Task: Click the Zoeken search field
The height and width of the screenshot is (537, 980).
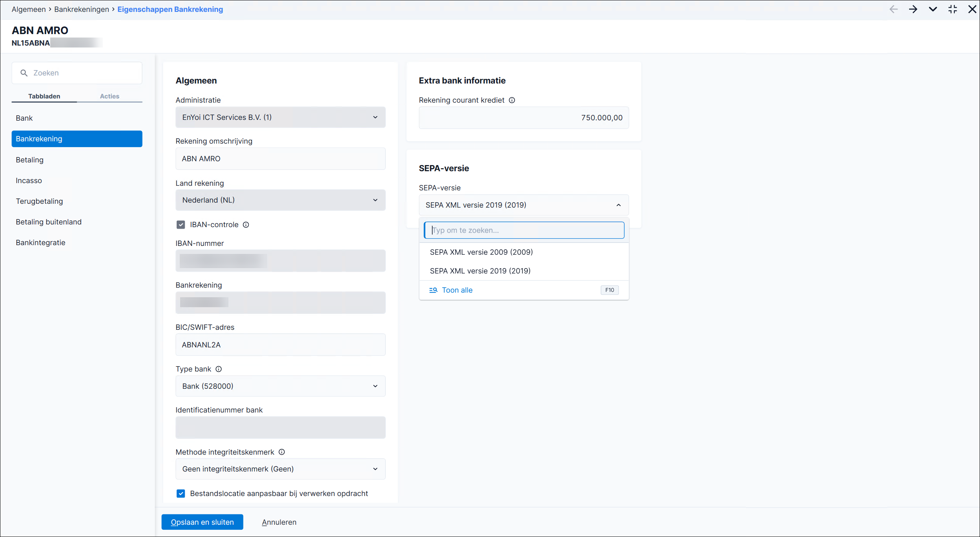Action: click(77, 73)
